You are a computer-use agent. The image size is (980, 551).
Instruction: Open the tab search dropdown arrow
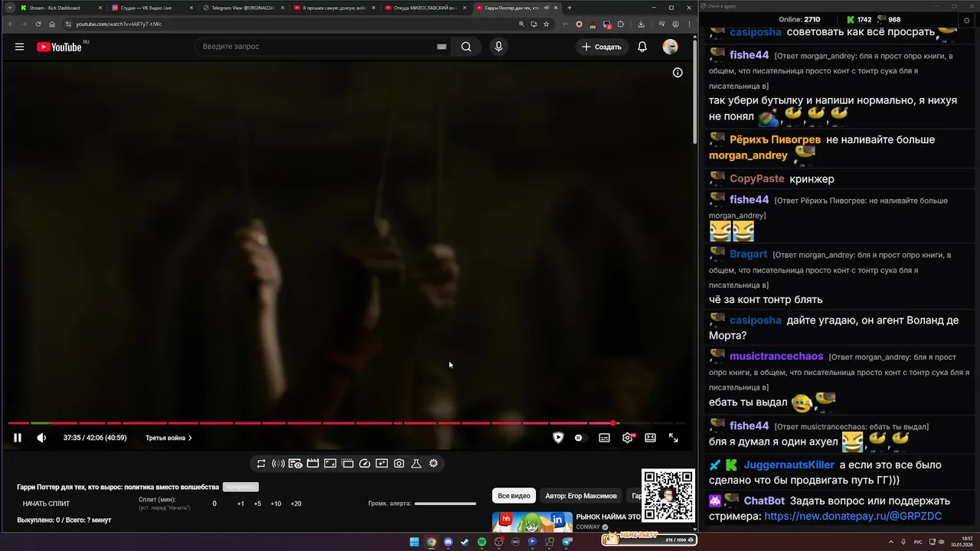pyautogui.click(x=9, y=8)
